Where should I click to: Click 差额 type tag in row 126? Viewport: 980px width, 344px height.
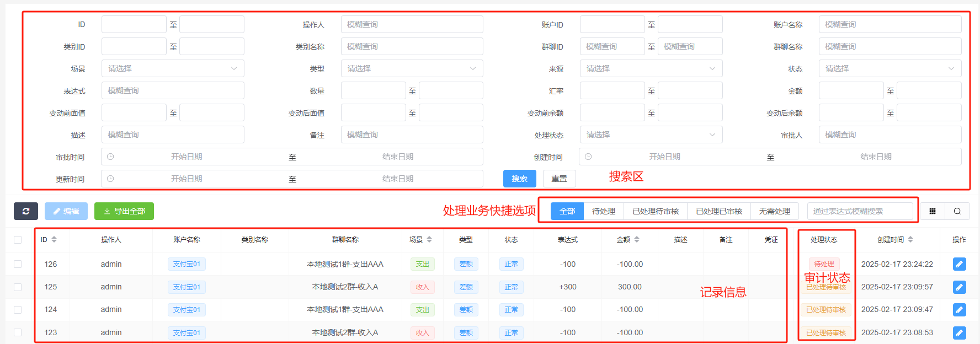click(466, 264)
